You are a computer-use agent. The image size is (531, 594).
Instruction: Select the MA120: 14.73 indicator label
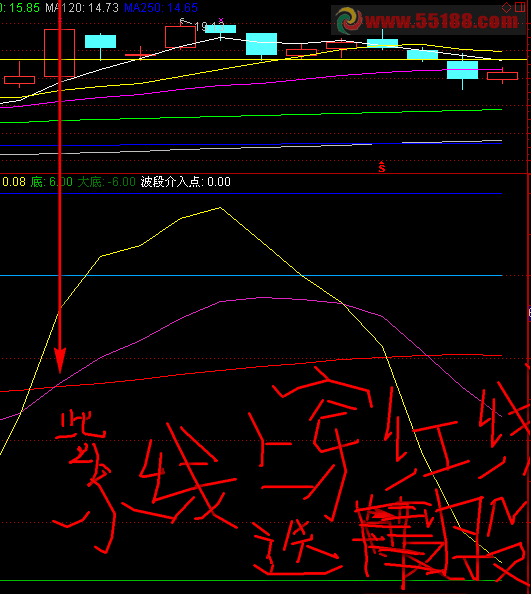point(82,8)
